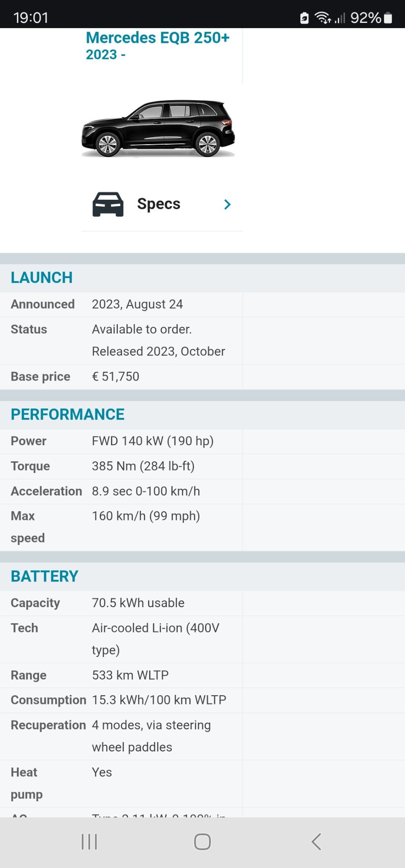Tap the Base price value € 51,750

pos(115,377)
